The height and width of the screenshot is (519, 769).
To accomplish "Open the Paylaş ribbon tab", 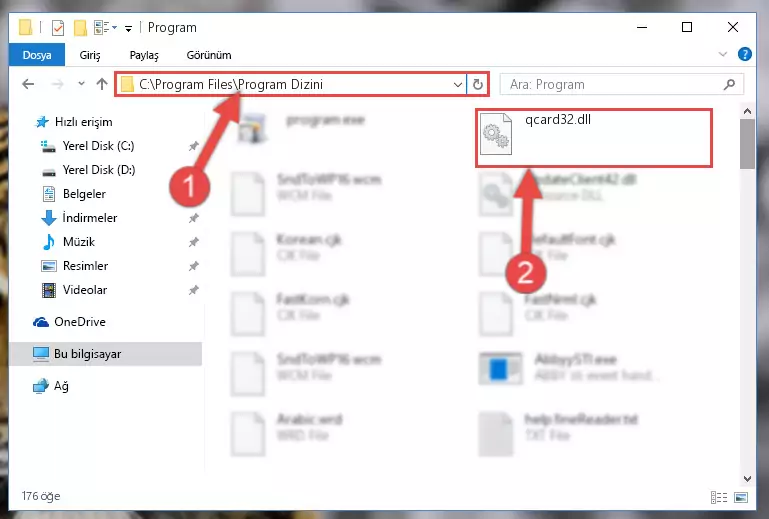I will pos(144,55).
